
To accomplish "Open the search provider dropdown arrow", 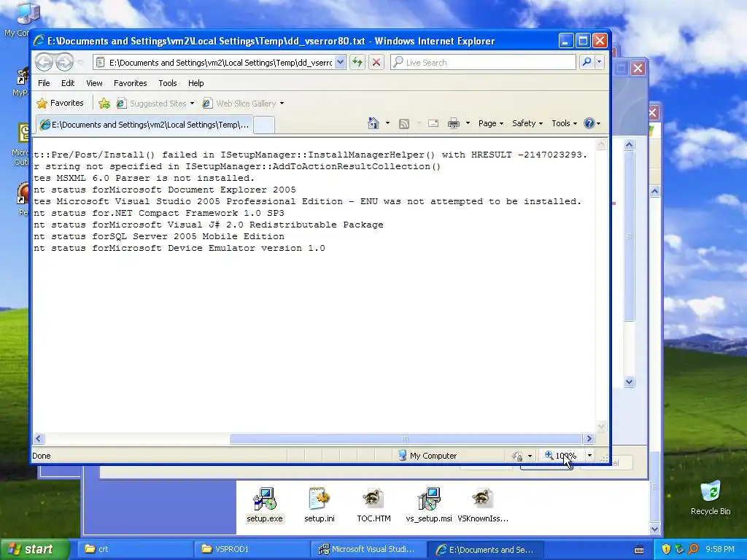I will click(x=600, y=63).
